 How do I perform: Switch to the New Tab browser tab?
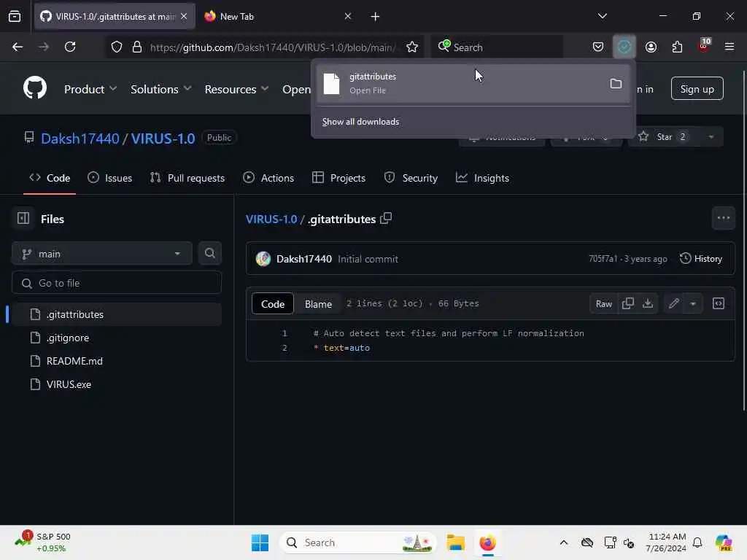(x=276, y=16)
